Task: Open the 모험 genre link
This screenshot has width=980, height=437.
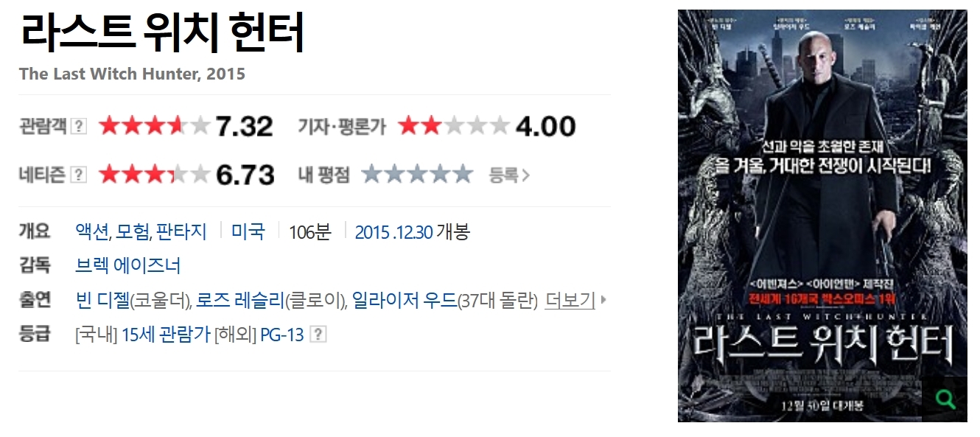Action: click(x=133, y=231)
